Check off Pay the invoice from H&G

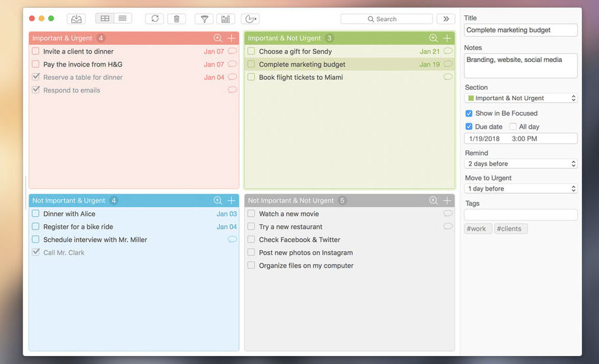(x=36, y=64)
